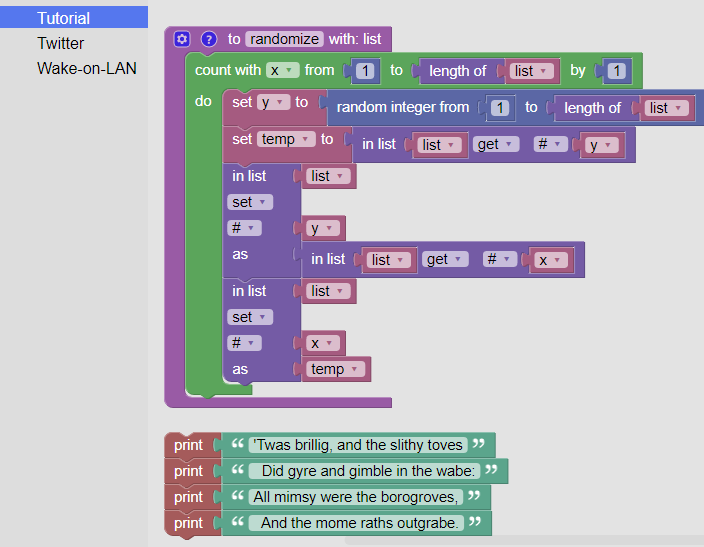Viewport: 704px width, 547px height.
Task: Open x variable dropdown in second set block
Action: pos(323,343)
